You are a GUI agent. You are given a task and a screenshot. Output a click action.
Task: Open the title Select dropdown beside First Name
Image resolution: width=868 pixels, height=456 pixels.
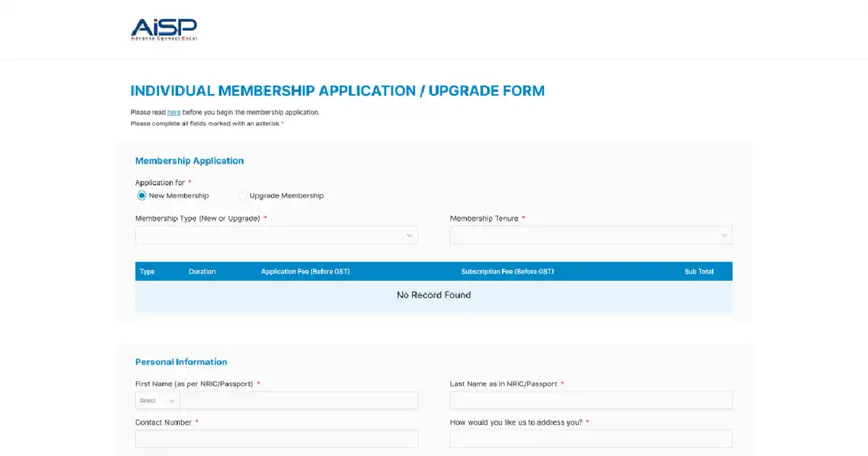point(158,401)
